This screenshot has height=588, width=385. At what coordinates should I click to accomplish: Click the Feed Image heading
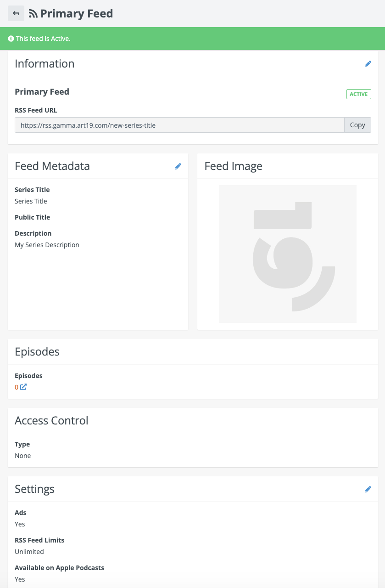pos(233,166)
